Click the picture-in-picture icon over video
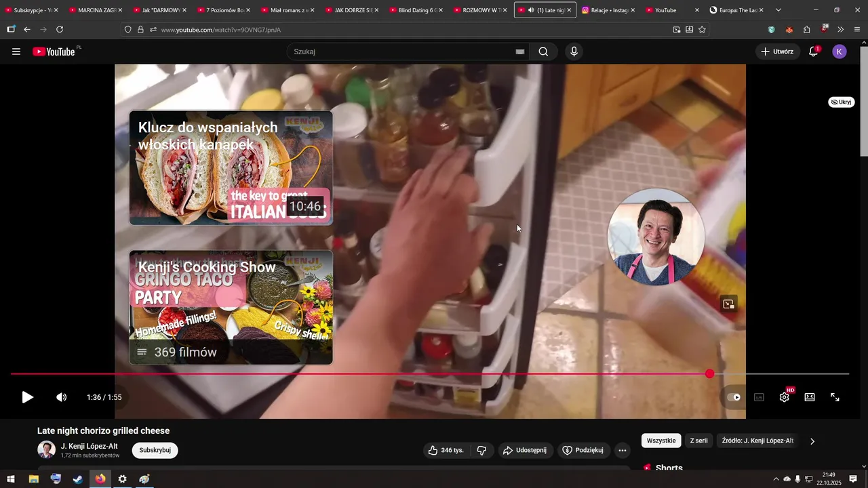 click(729, 304)
